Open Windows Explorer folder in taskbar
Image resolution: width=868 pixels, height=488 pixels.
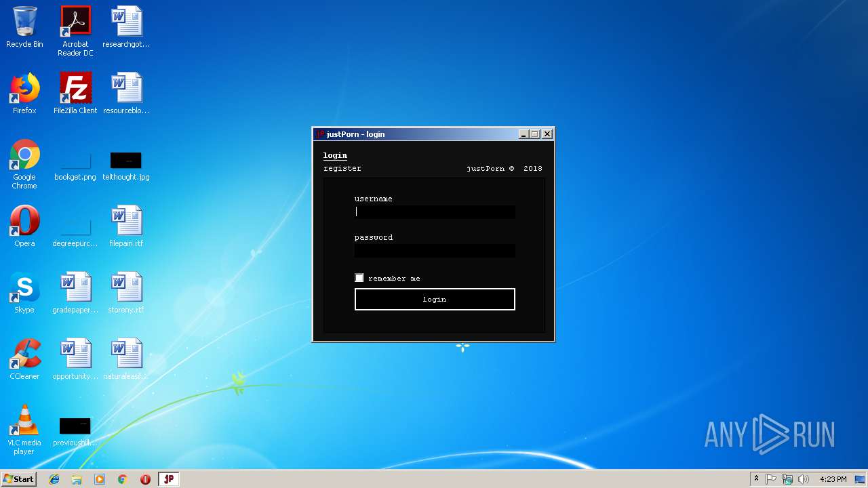(x=77, y=479)
